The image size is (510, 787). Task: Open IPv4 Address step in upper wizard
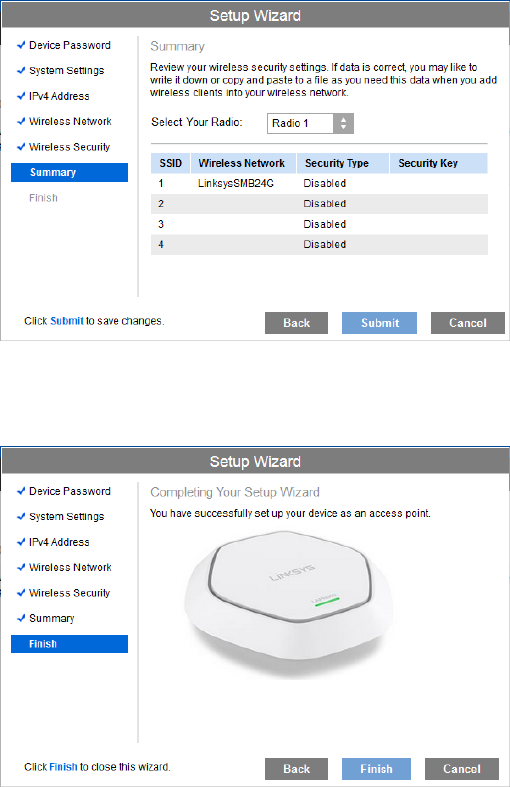(59, 96)
